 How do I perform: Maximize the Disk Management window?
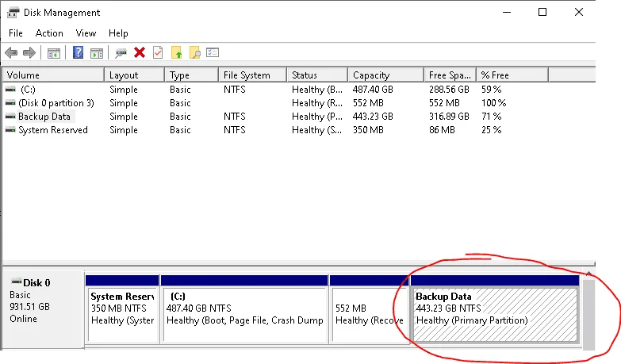[542, 12]
